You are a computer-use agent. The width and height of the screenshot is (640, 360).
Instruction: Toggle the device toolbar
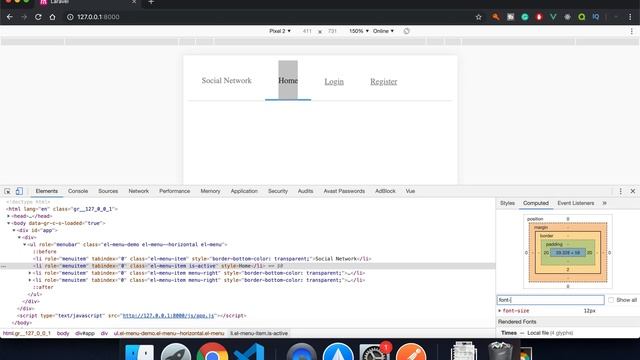click(19, 191)
